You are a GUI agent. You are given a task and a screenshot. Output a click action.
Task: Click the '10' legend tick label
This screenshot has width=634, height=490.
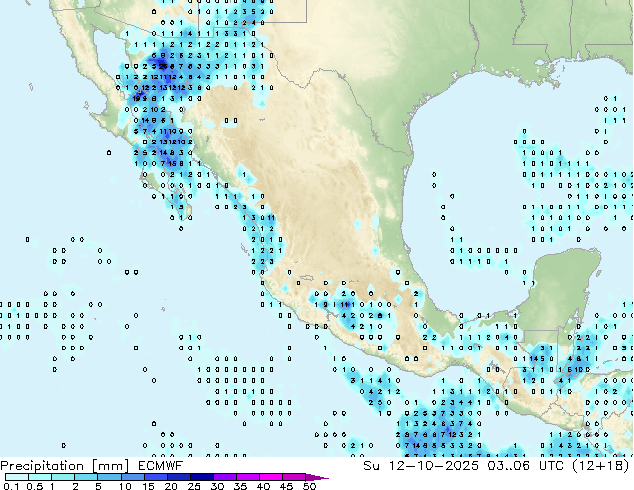[x=125, y=486]
